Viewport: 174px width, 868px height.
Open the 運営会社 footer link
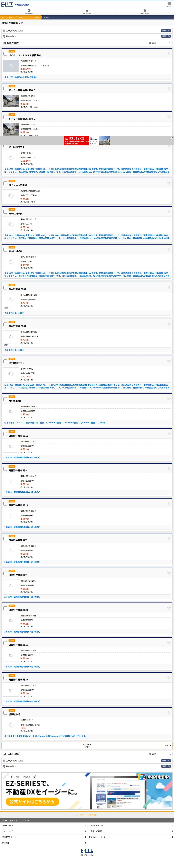click(43, 843)
